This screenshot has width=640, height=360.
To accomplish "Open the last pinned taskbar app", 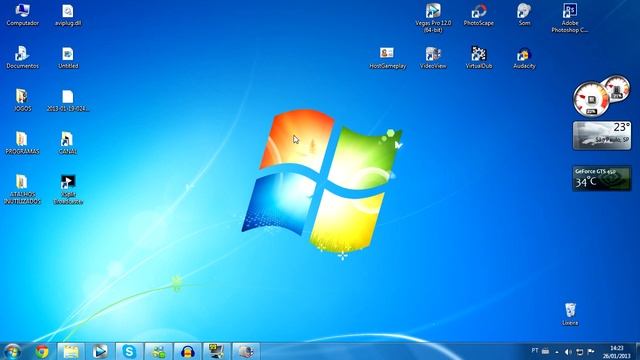I will coord(246,351).
